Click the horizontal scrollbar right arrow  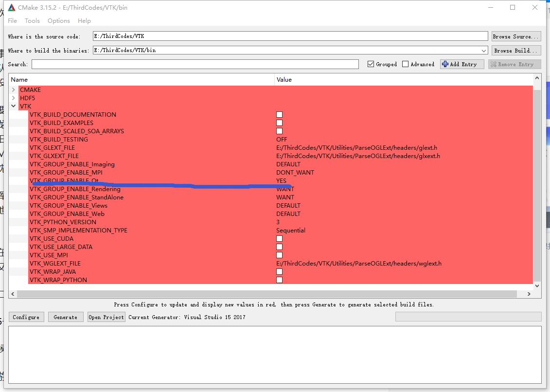[529, 294]
